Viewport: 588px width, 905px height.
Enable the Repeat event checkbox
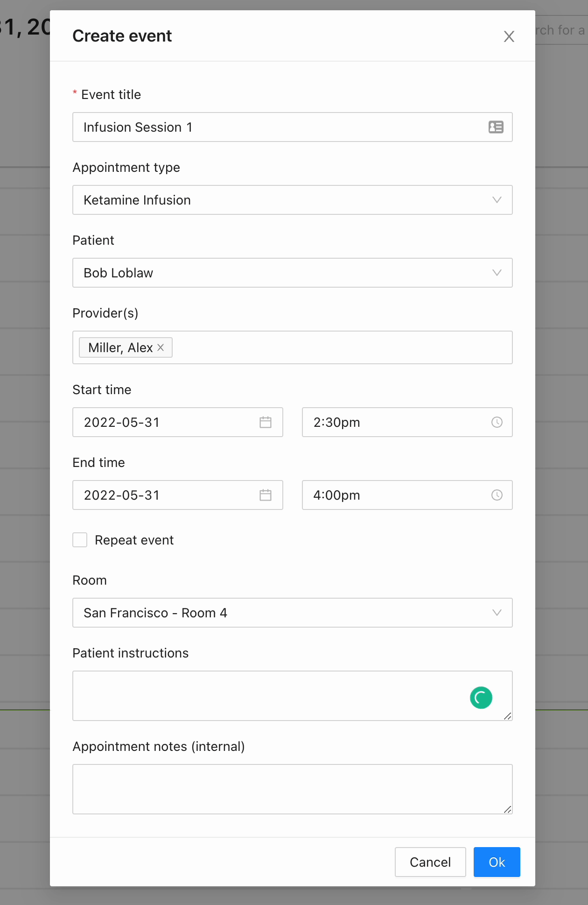pos(80,540)
